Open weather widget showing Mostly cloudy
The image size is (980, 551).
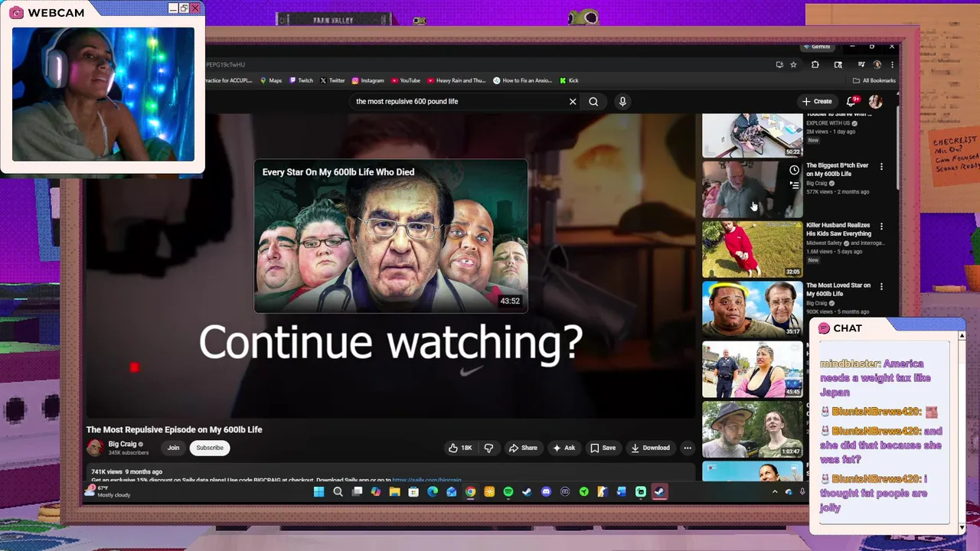point(109,491)
